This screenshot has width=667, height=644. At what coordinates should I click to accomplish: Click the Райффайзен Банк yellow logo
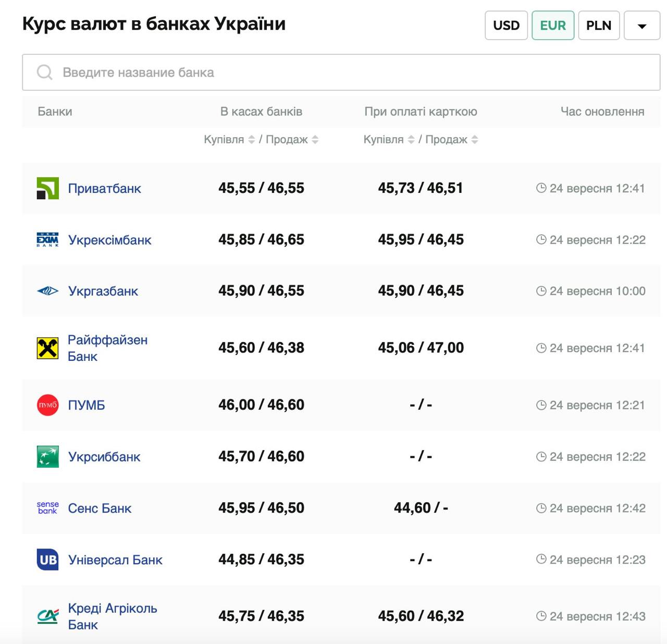(x=47, y=348)
